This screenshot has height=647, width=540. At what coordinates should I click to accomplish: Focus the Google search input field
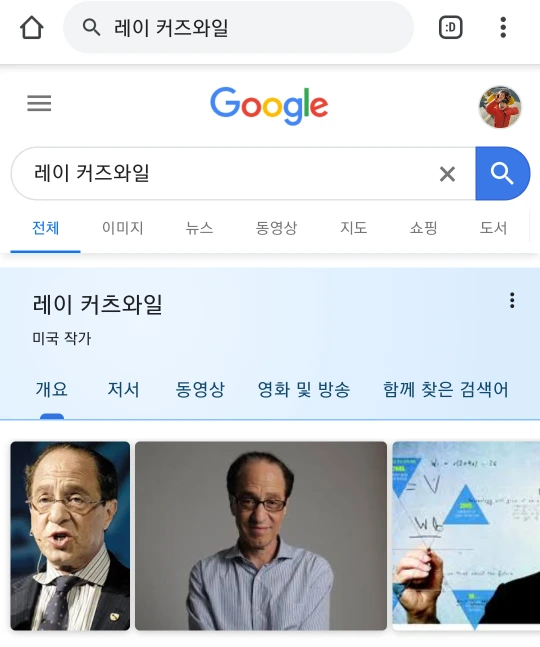231,173
